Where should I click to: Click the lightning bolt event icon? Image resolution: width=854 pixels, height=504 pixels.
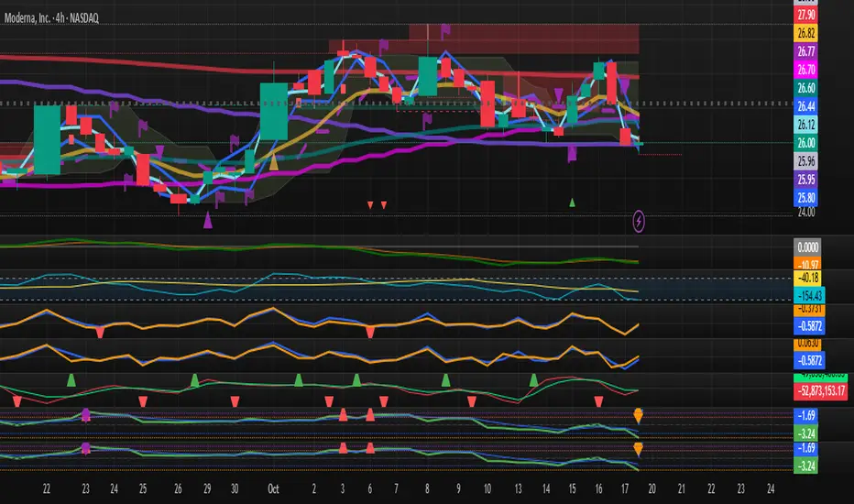coord(639,221)
